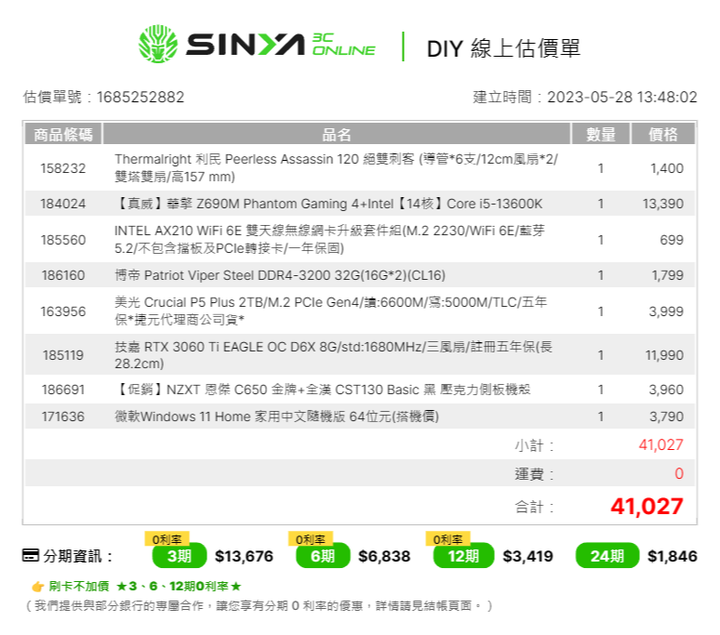Click the price 11,990
This screenshot has height=635, width=720.
point(664,355)
